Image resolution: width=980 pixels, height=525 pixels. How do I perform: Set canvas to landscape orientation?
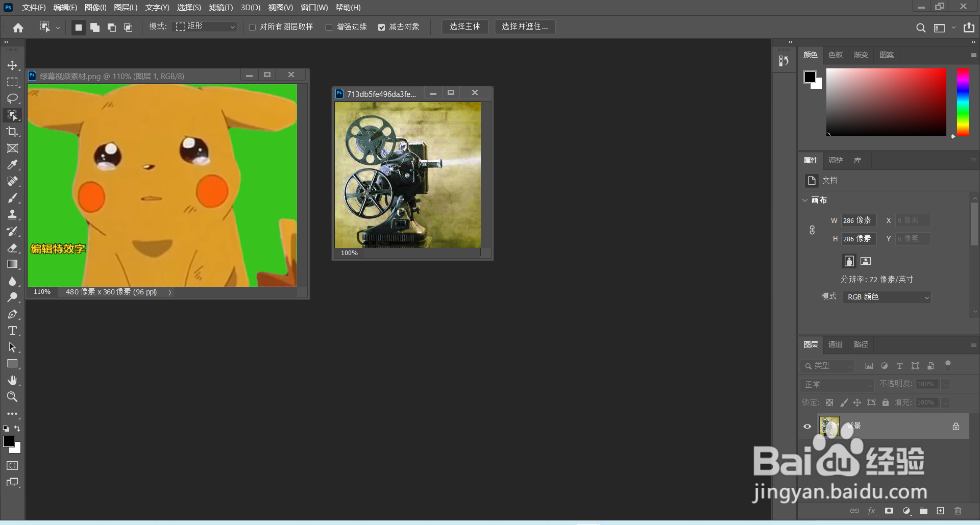tap(866, 261)
